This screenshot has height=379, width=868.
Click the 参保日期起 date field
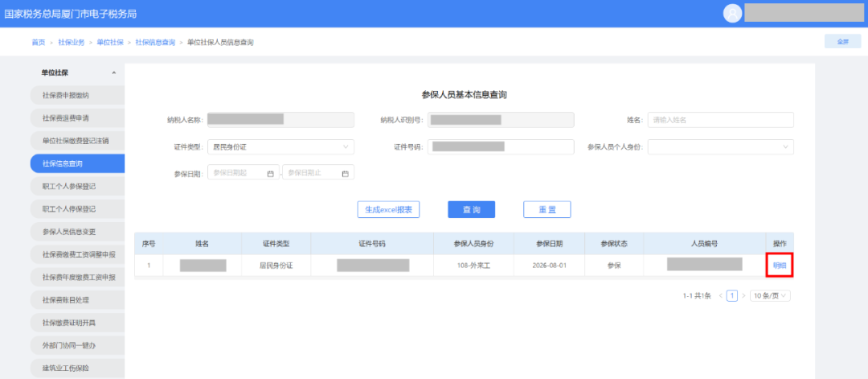(243, 174)
